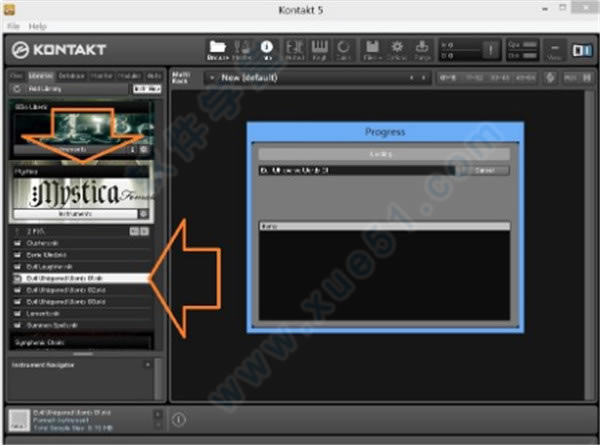Click lower arrow in file info pane

pyautogui.click(x=158, y=425)
